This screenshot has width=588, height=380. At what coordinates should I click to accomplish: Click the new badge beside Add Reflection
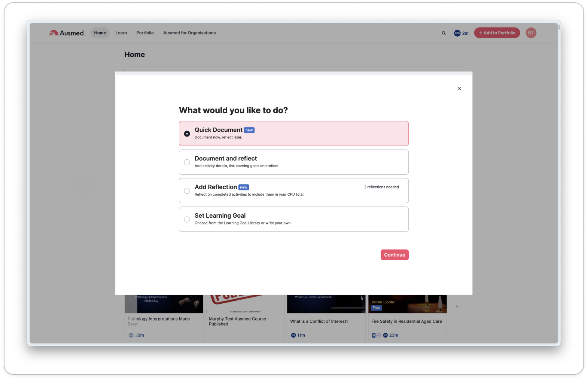coord(244,187)
